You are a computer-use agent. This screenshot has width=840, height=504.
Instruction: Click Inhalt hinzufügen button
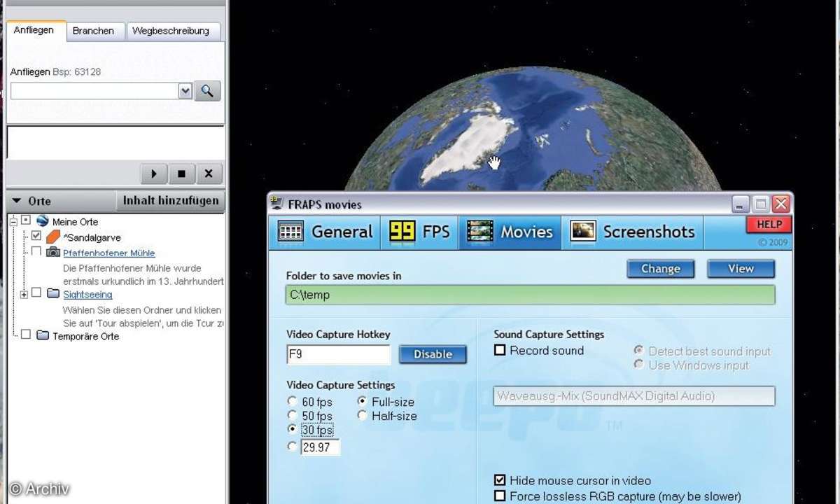(x=171, y=200)
